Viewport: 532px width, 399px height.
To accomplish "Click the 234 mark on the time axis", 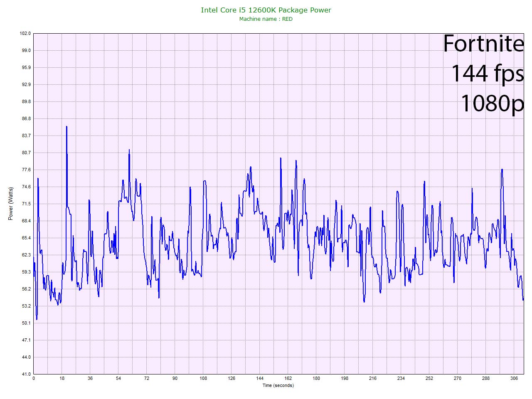I will (401, 378).
